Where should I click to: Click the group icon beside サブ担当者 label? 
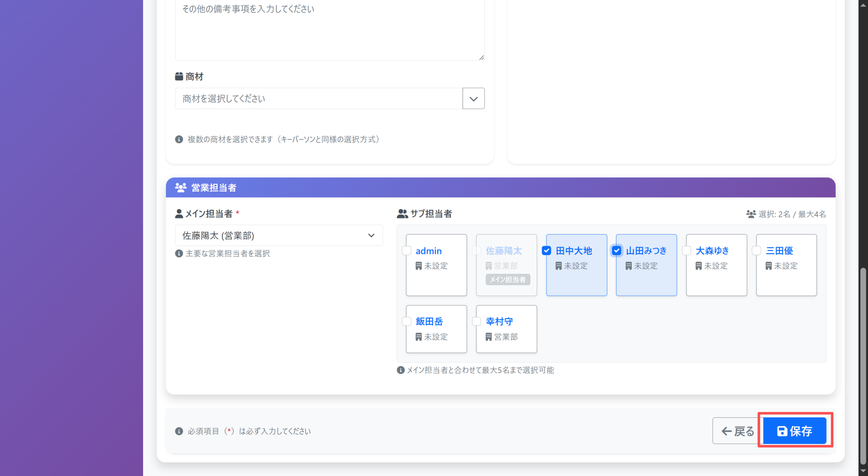coord(402,214)
